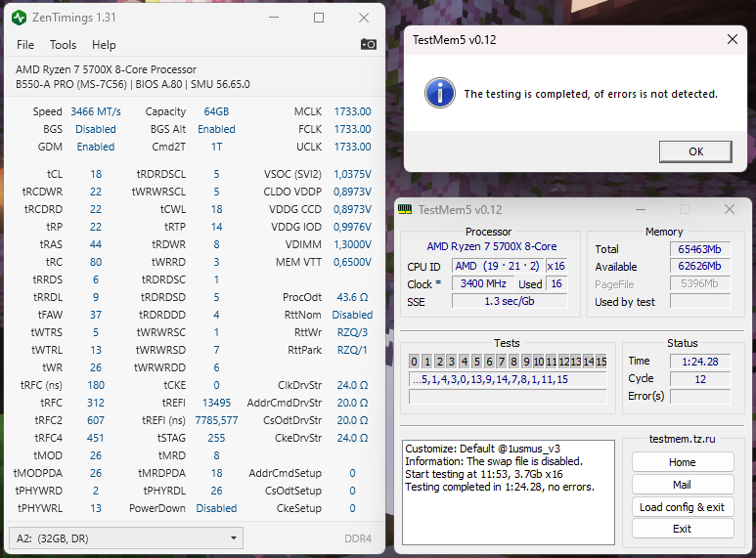The image size is (756, 558).
Task: Close the ZenTimings window
Action: pos(364,18)
